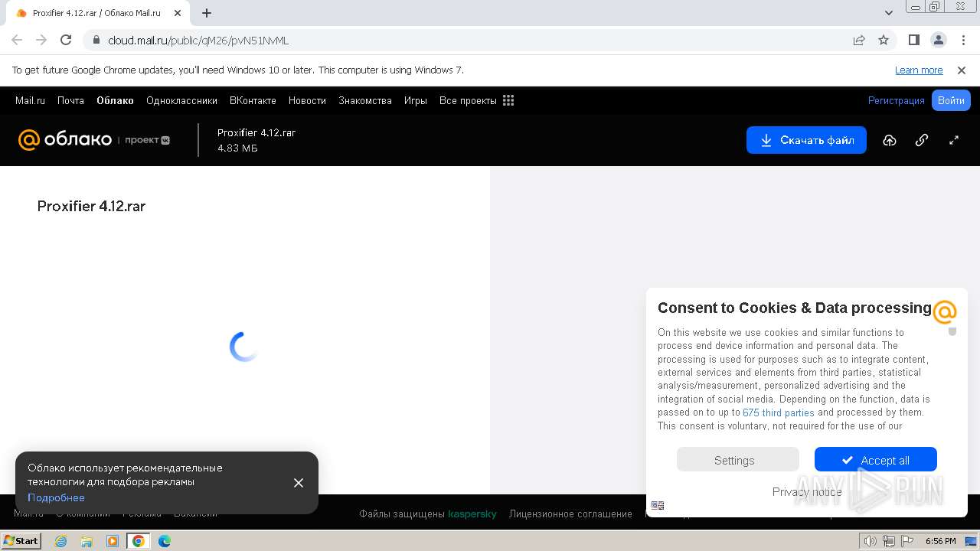
Task: Open the Одноклассники menu item
Action: (x=181, y=100)
